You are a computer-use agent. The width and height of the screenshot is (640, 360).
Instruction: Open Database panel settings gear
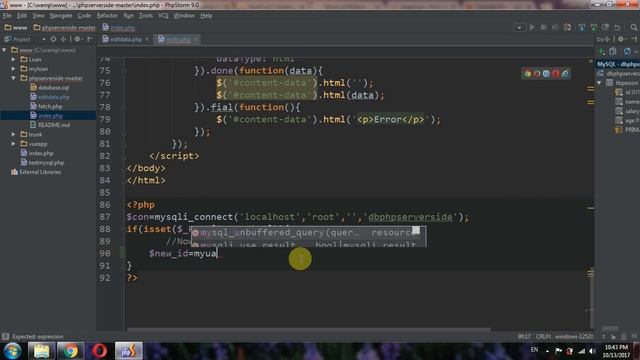pos(621,39)
